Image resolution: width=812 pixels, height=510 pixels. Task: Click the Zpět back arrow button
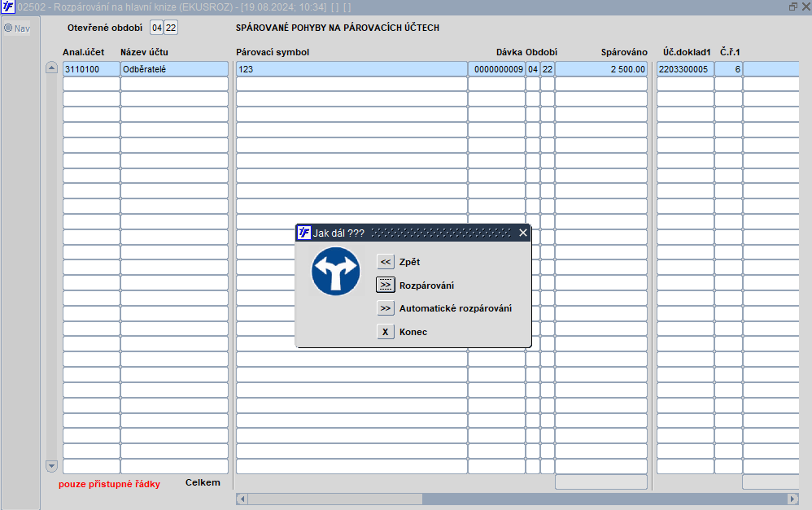[386, 262]
